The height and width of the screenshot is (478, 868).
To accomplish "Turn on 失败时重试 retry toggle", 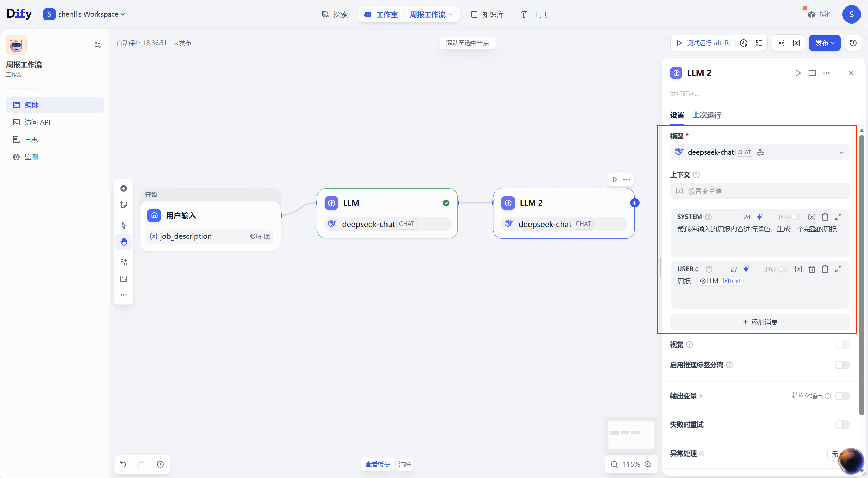I will pos(842,425).
